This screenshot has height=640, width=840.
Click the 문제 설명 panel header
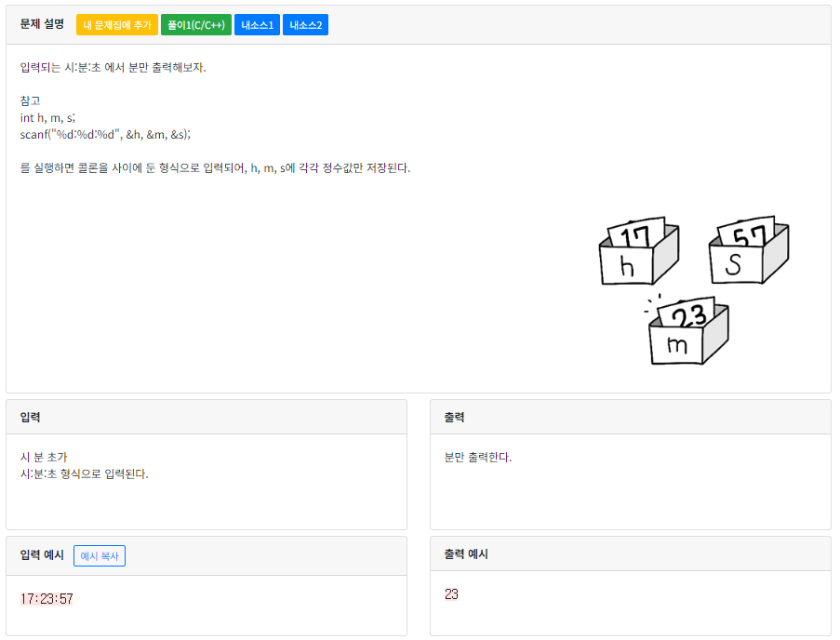pos(42,25)
